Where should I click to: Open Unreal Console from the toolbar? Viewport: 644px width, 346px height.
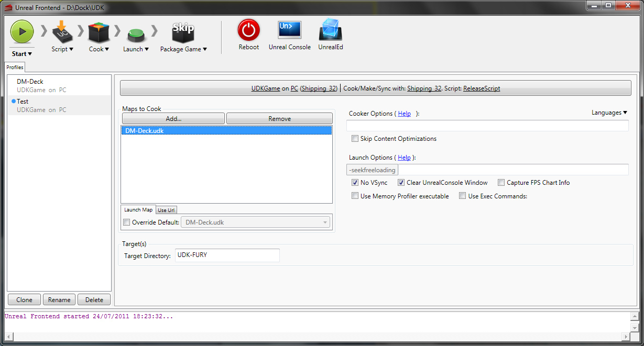(x=289, y=31)
